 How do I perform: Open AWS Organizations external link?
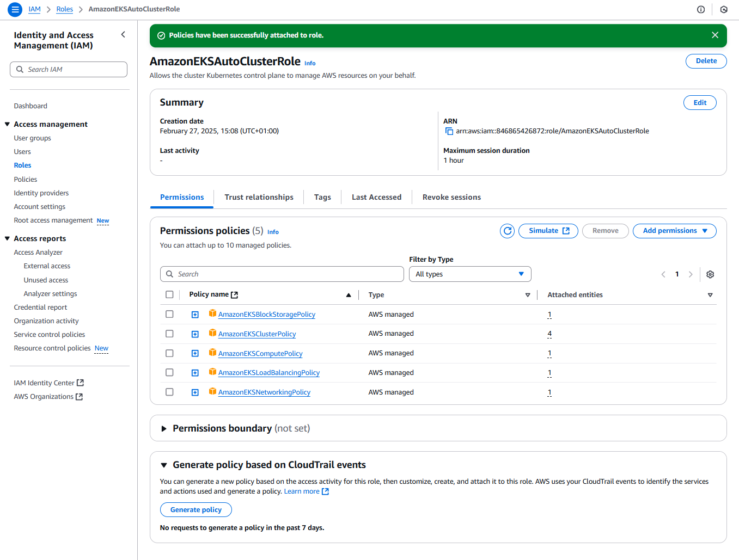pos(48,397)
